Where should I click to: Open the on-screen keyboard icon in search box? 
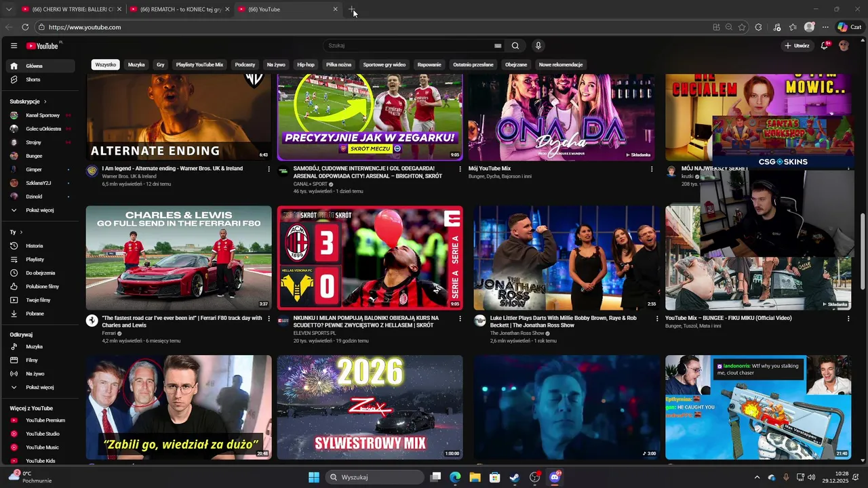pyautogui.click(x=498, y=46)
